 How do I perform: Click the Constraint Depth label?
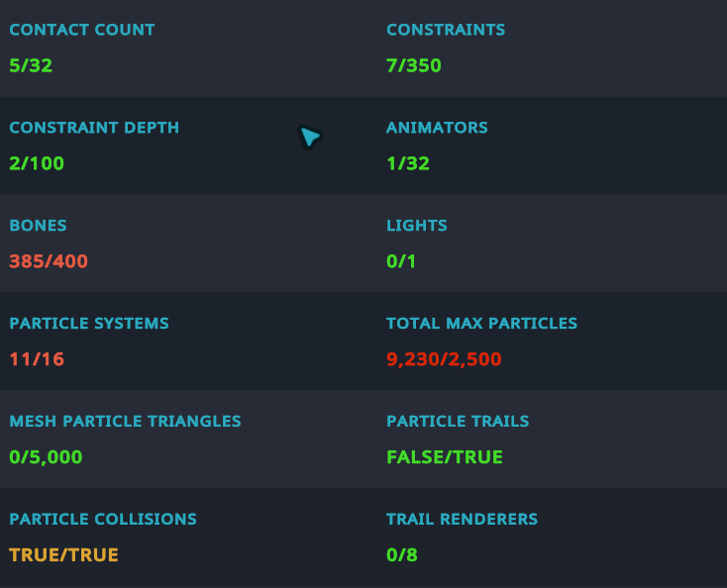click(x=94, y=128)
